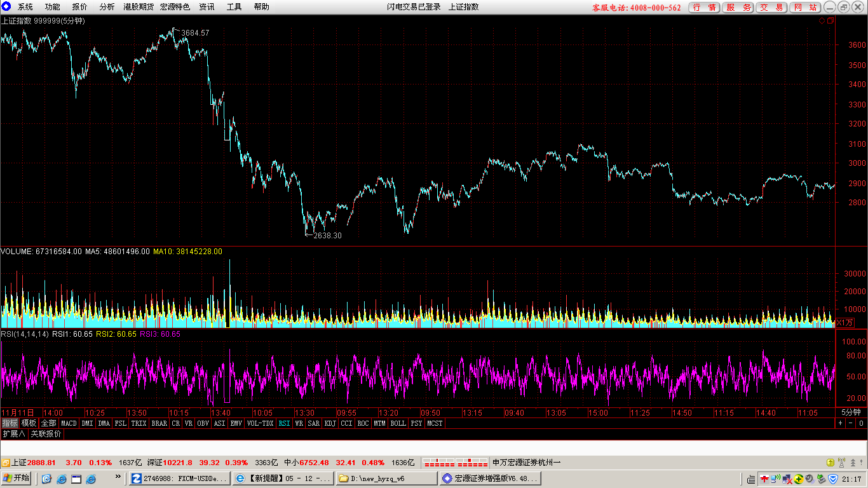Click the red diamond icon in the chart corner
The width and height of the screenshot is (868, 488).
822,20
